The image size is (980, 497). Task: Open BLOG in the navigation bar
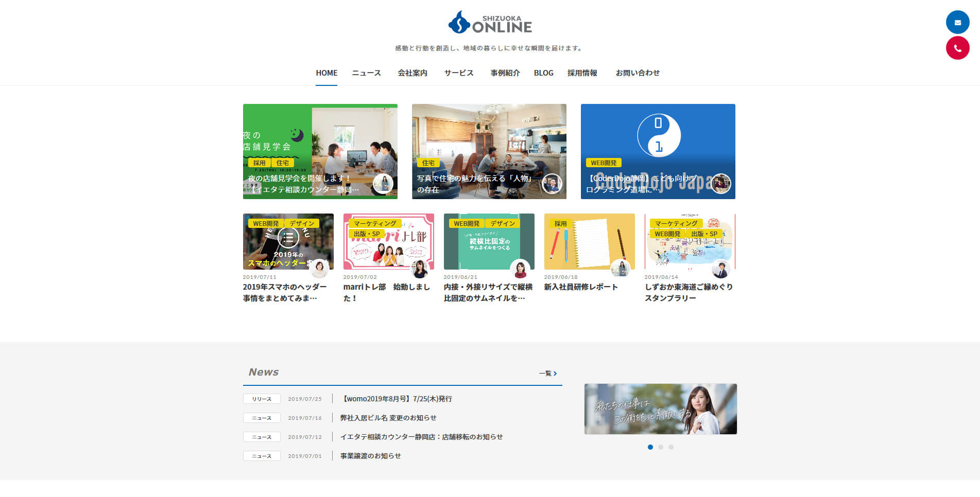click(x=544, y=73)
